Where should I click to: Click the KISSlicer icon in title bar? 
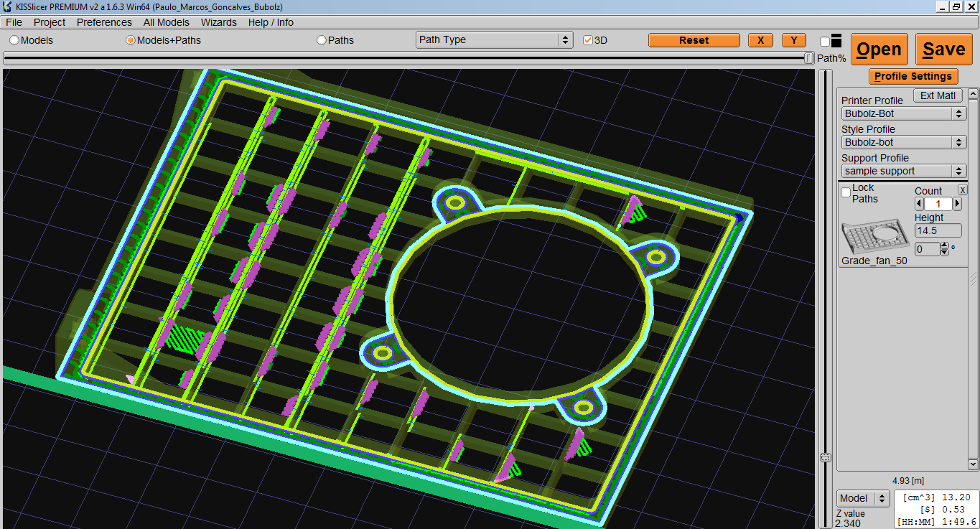click(x=7, y=6)
